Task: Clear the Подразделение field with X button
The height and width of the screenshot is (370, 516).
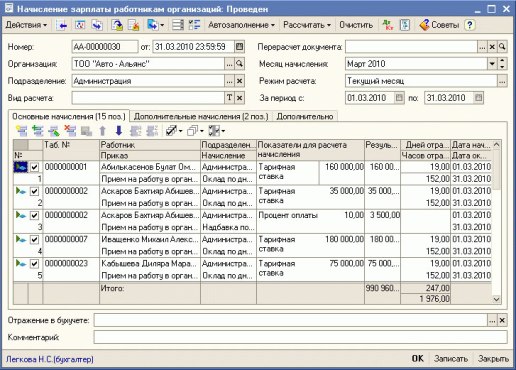Action: click(239, 81)
